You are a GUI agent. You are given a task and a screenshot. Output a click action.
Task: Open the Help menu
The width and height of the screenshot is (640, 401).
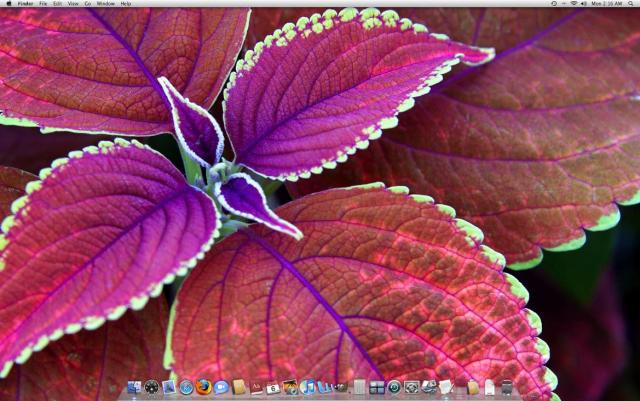tap(126, 3)
